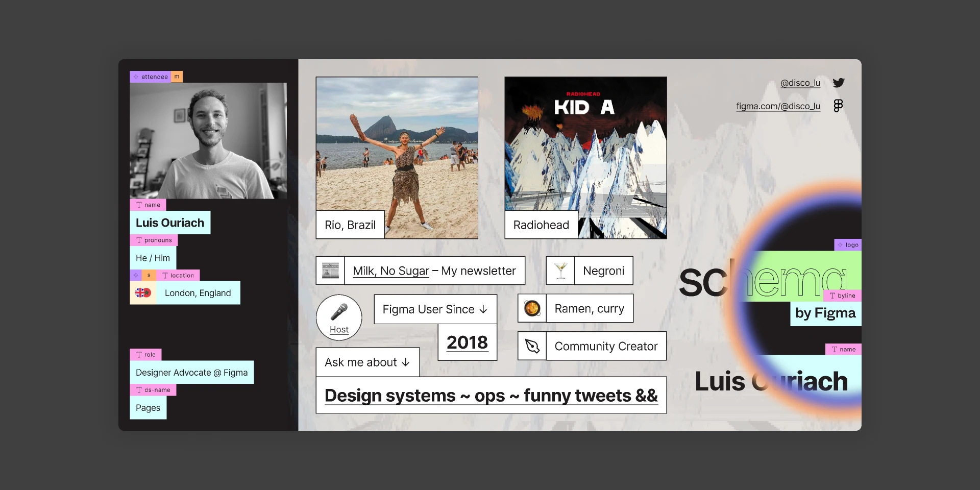This screenshot has height=490, width=980.
Task: Click the Figma User Since label
Action: pyautogui.click(x=435, y=309)
